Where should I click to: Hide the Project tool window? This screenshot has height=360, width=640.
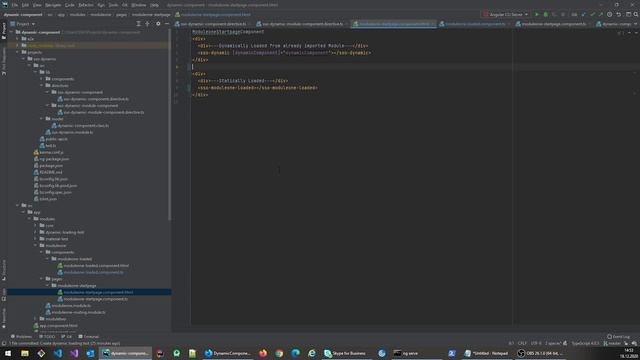[167, 24]
